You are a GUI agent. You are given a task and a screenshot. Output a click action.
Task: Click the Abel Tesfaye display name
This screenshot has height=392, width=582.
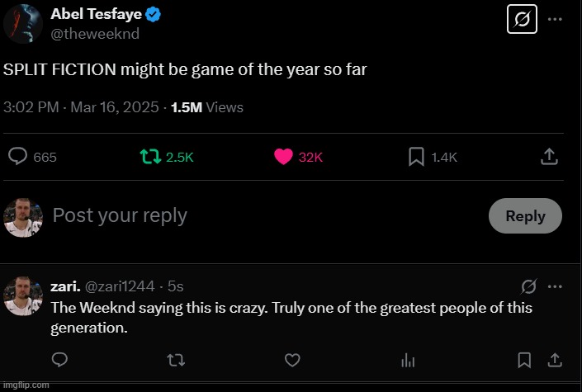pos(96,14)
